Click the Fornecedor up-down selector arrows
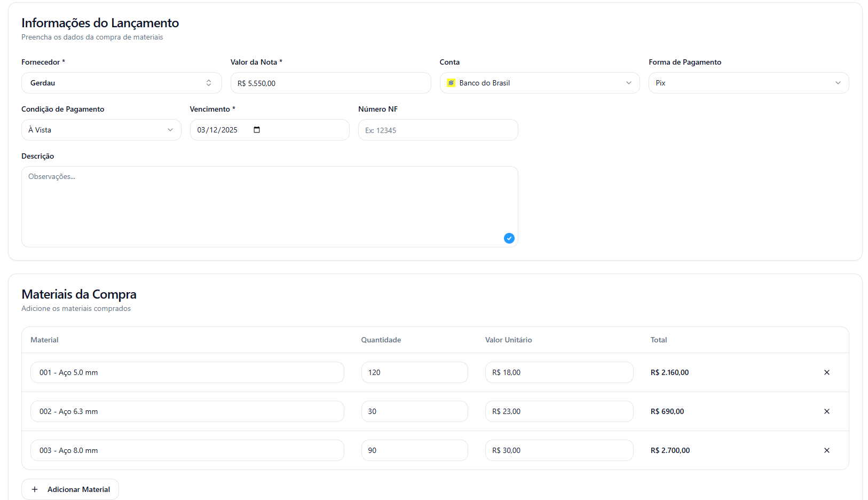The height and width of the screenshot is (500, 868). click(209, 83)
